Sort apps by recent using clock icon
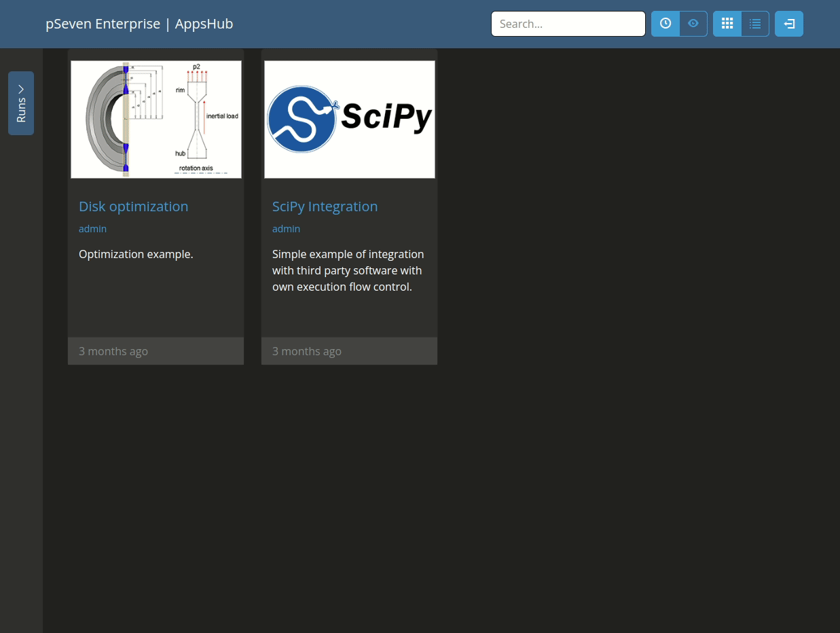The width and height of the screenshot is (840, 633). pos(665,24)
